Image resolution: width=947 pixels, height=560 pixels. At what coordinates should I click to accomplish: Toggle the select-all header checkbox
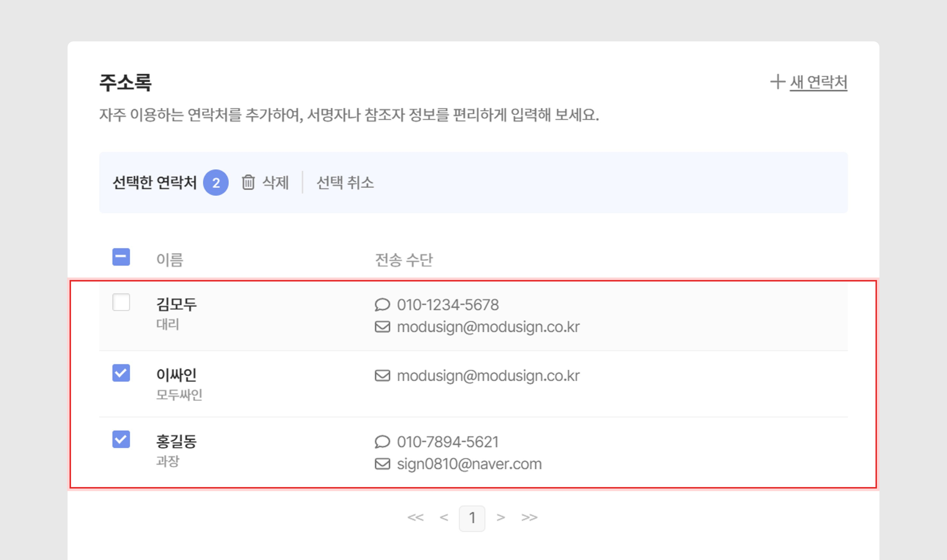coord(121,257)
